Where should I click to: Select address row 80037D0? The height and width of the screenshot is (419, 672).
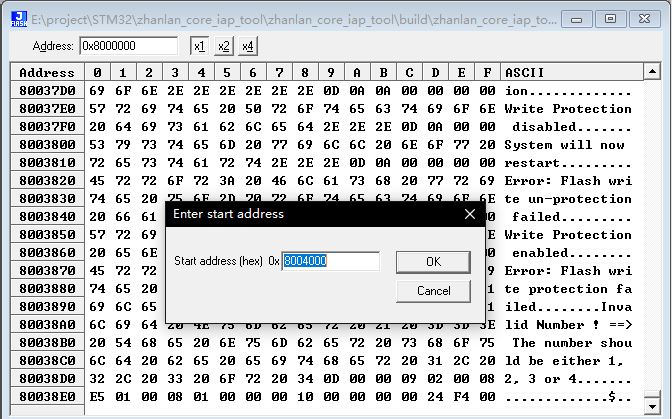click(x=47, y=90)
